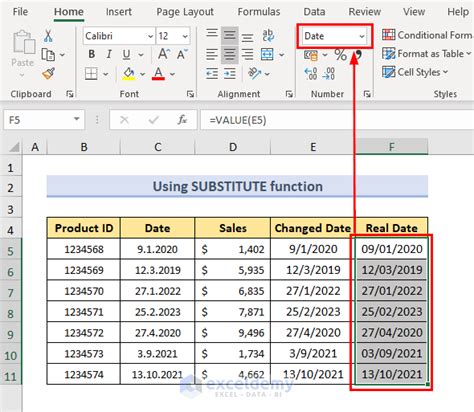
Task: Click the Percent Style icon
Action: [340, 55]
